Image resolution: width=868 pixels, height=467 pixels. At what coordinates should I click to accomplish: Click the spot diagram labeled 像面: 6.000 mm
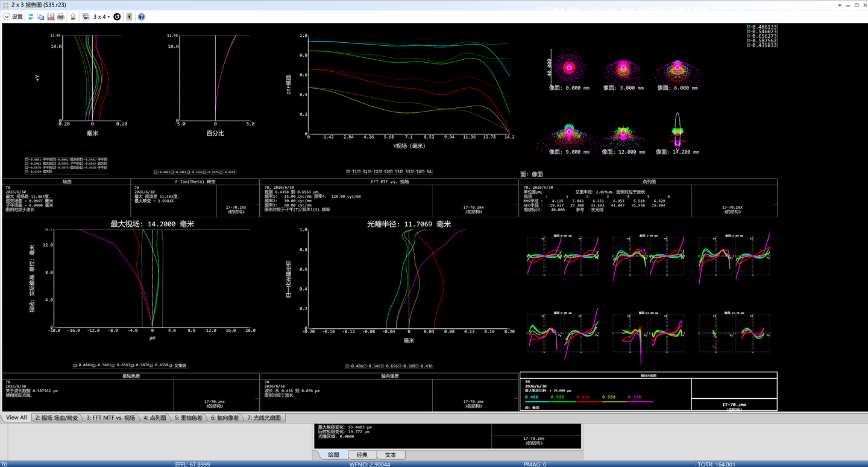coord(677,71)
